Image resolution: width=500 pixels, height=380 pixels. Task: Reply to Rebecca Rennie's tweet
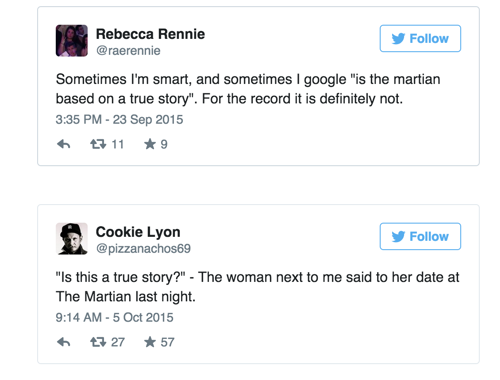(x=63, y=144)
